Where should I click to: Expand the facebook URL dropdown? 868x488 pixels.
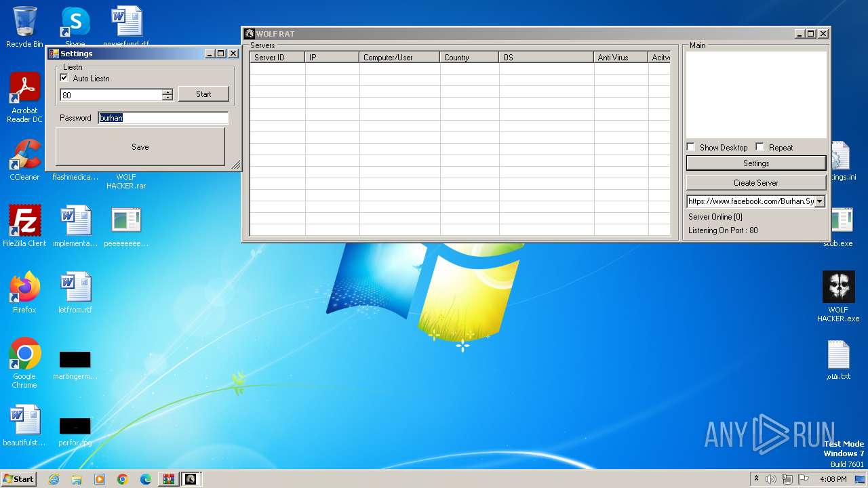tap(820, 201)
